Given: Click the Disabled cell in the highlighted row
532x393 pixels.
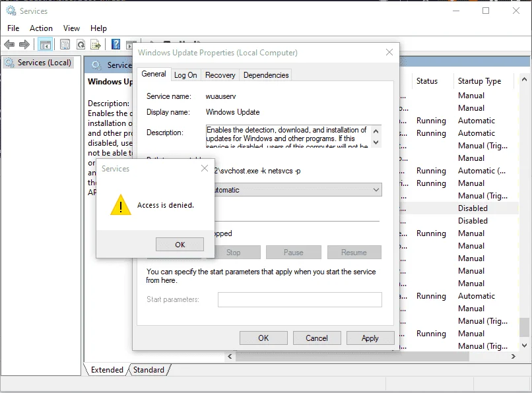Looking at the screenshot, I should click(473, 208).
